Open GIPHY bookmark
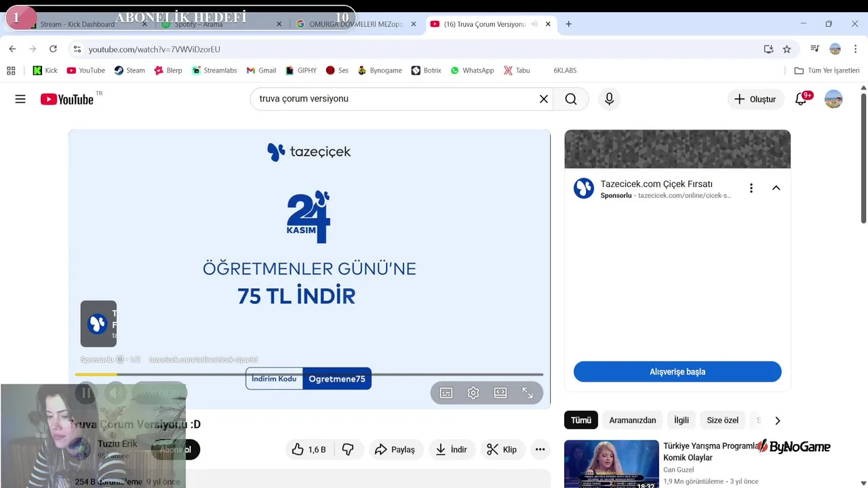This screenshot has height=488, width=868. [301, 70]
